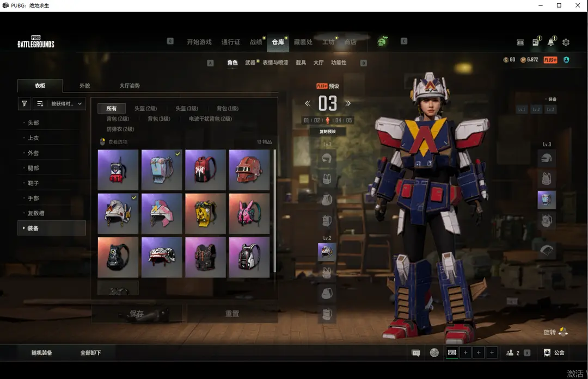The image size is (588, 379).
Task: Click parachute slot icon on right
Action: (x=547, y=250)
